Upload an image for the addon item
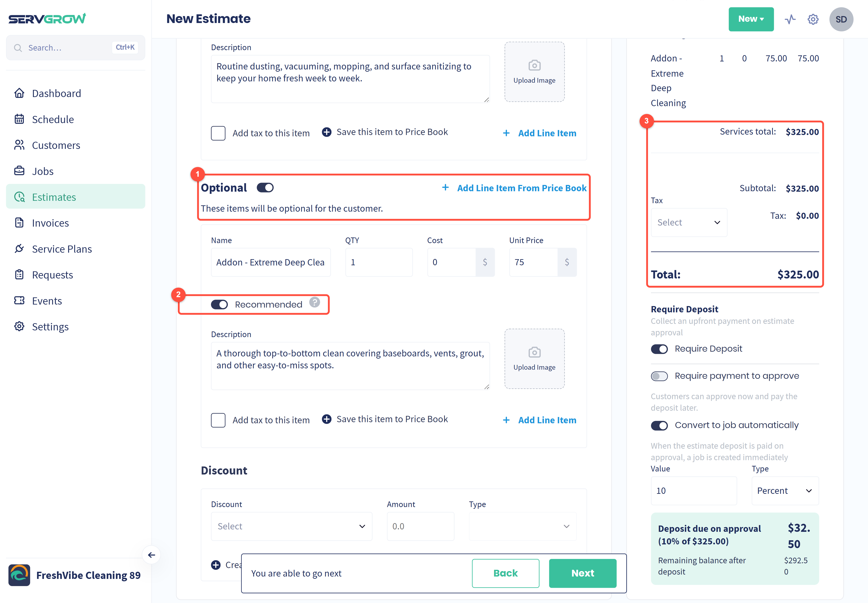This screenshot has width=868, height=603. pyautogui.click(x=534, y=359)
